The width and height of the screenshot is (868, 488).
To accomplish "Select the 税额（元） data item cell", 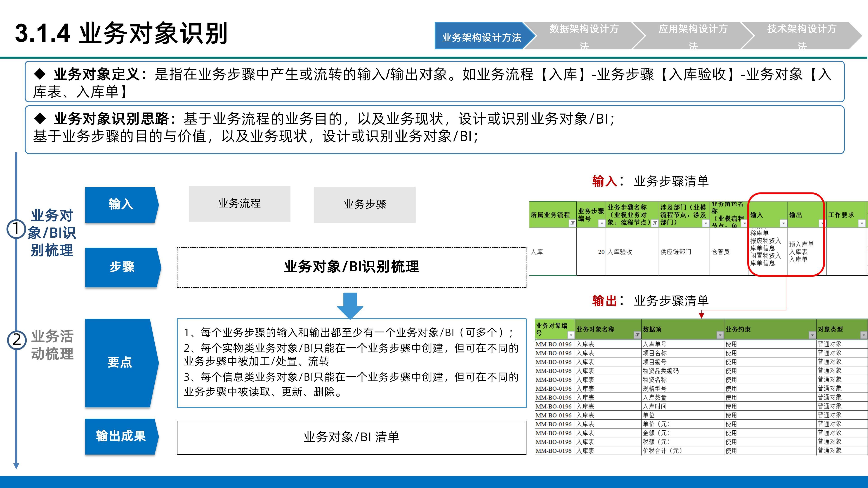I will pos(683,441).
